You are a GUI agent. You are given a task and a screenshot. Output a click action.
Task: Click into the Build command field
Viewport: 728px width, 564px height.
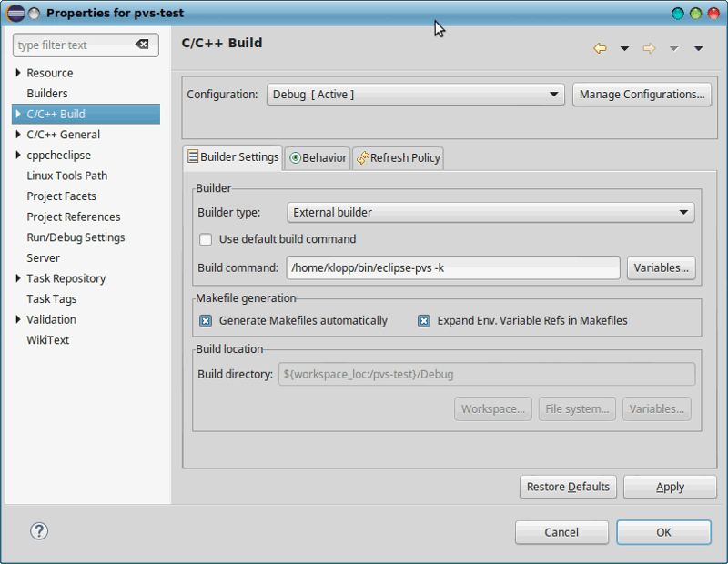[x=453, y=267]
